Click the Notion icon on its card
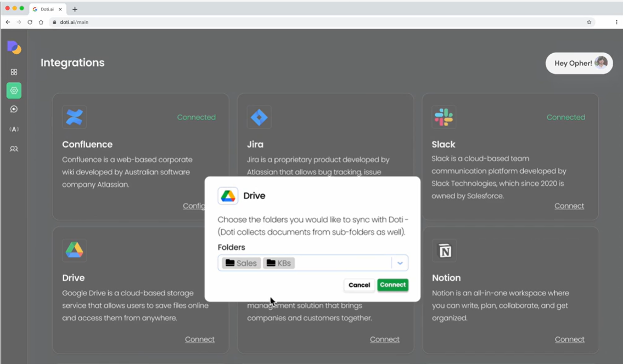This screenshot has height=364, width=623. tap(444, 251)
